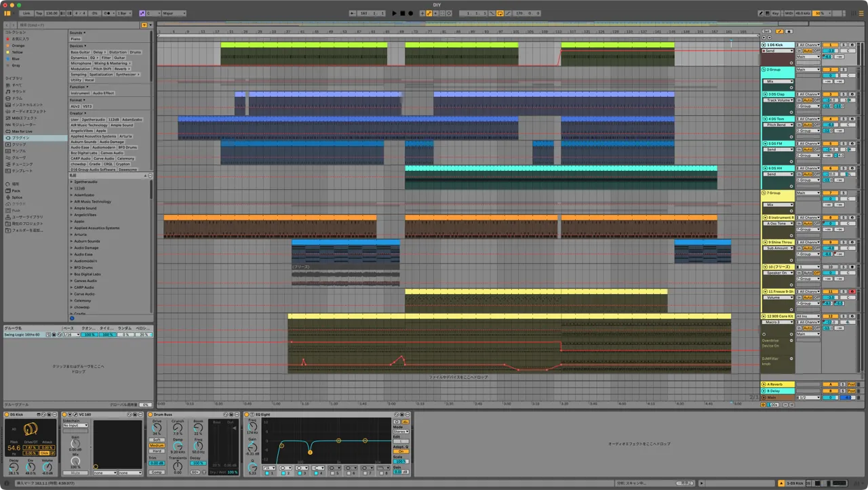Open the Major scale dropdown
The height and width of the screenshot is (490, 868).
click(x=174, y=13)
